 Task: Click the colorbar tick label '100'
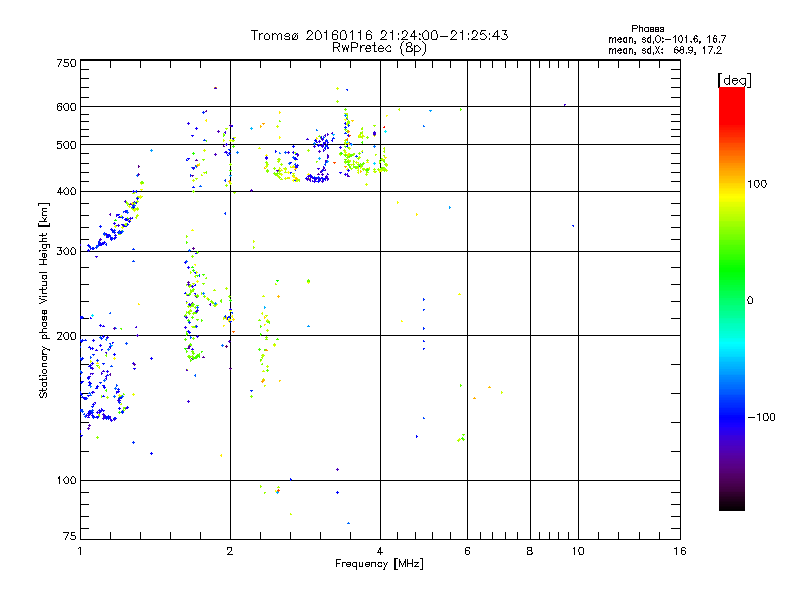click(757, 184)
